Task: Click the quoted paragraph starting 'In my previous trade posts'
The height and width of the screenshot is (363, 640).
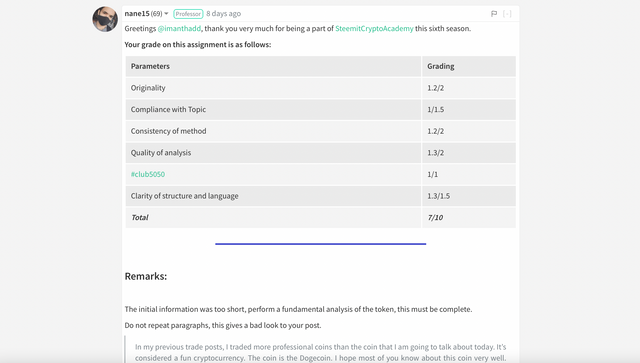Action: [320, 352]
